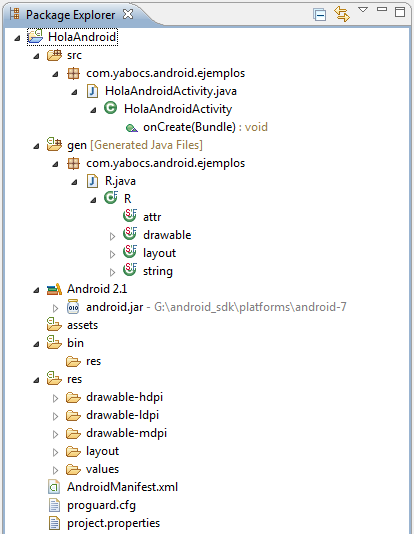The height and width of the screenshot is (534, 414).
Task: Collapse the HolaAndroidActivity class node
Action: [94, 111]
